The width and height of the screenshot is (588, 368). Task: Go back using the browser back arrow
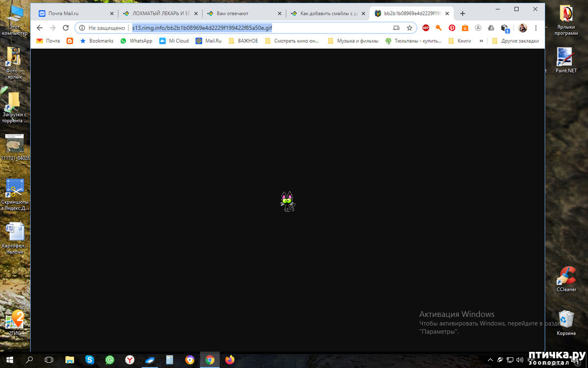(x=40, y=28)
